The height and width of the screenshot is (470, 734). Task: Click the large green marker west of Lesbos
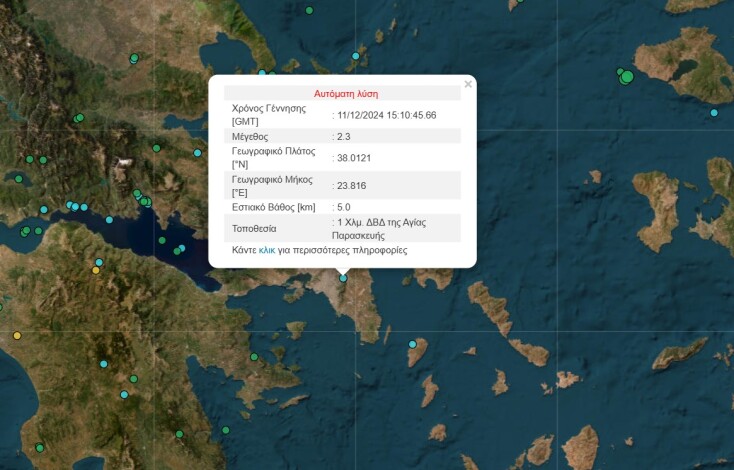coord(627,77)
